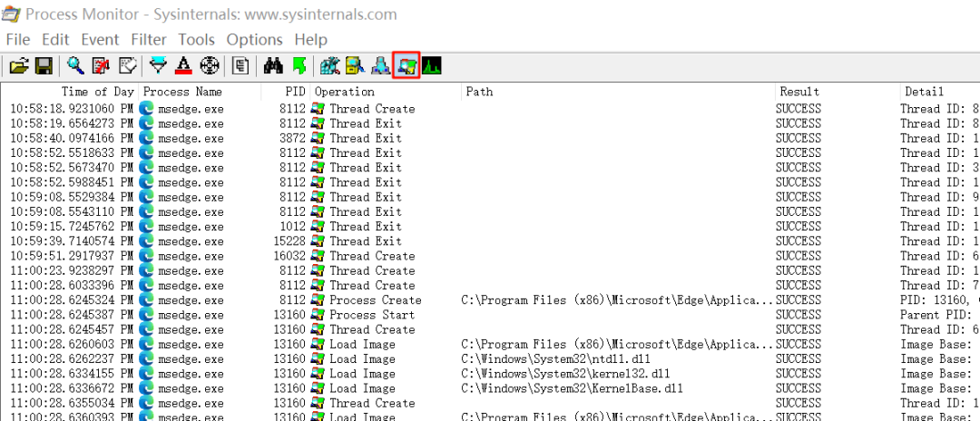Open the Event menu
Image resolution: width=980 pixels, height=421 pixels.
coord(100,40)
